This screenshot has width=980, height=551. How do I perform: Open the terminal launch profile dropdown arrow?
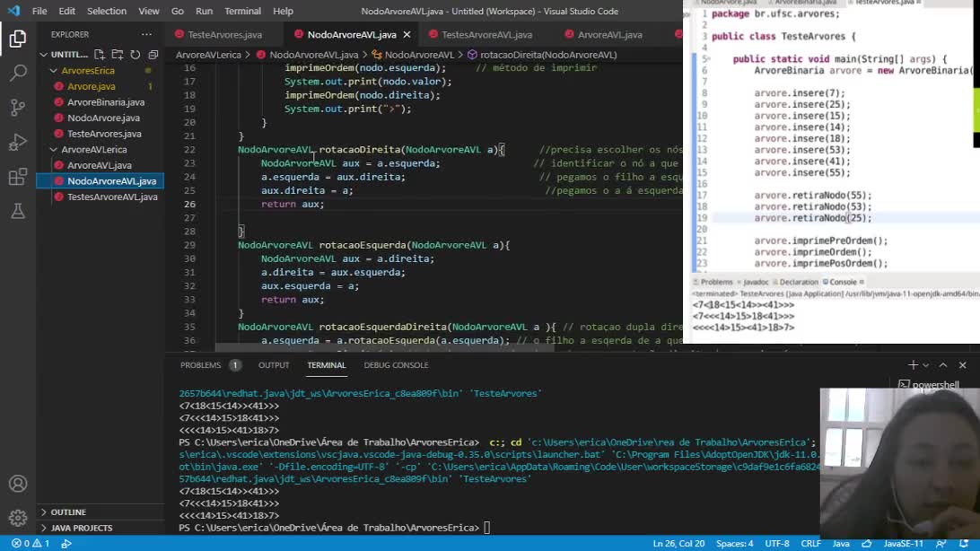pyautogui.click(x=926, y=365)
